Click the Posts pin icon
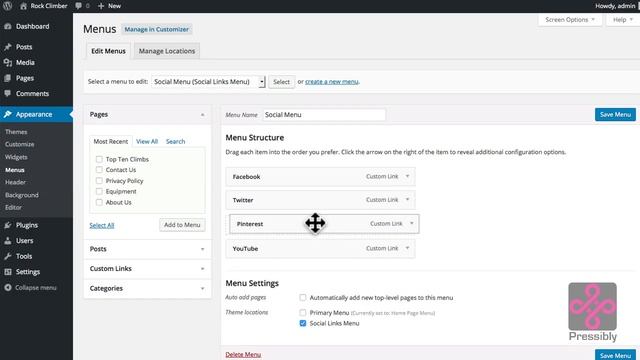 coord(8,47)
